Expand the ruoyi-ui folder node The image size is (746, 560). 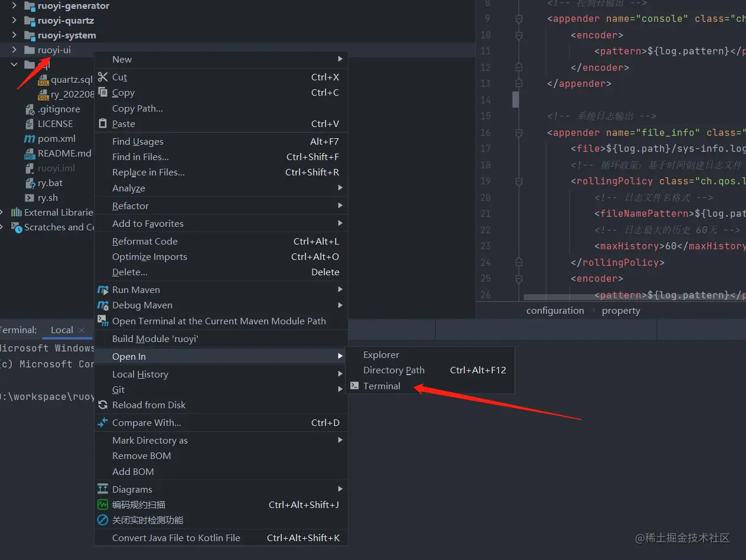(x=14, y=50)
